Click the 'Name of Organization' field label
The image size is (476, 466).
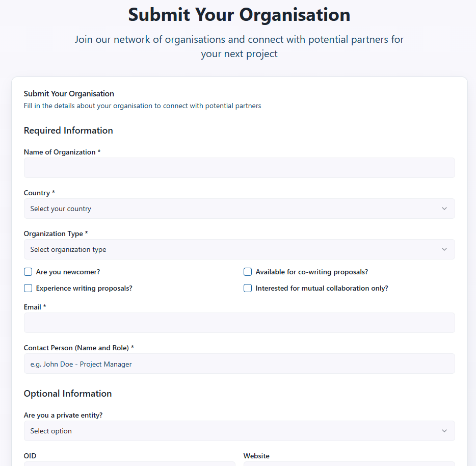click(x=60, y=152)
